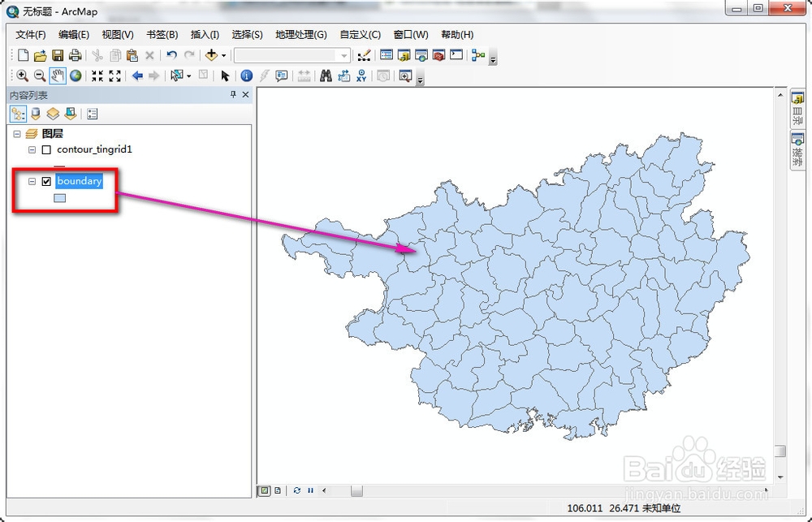Enable the contour_tingrid1 layer checkbox
Screen dimensions: 812x522
coord(46,149)
